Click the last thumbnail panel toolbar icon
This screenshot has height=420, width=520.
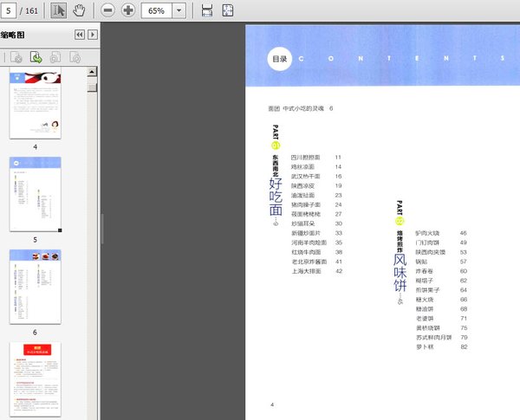click(x=75, y=58)
